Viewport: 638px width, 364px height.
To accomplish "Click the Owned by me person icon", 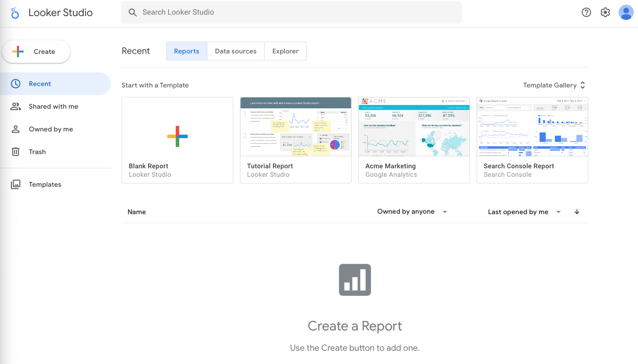I will tap(16, 129).
